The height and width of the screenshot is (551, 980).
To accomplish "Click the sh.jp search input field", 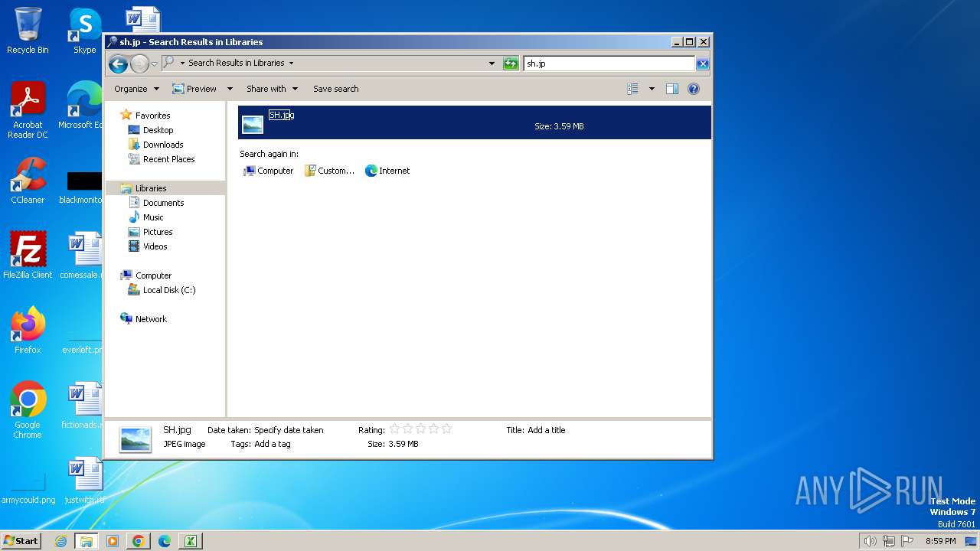I will (609, 64).
